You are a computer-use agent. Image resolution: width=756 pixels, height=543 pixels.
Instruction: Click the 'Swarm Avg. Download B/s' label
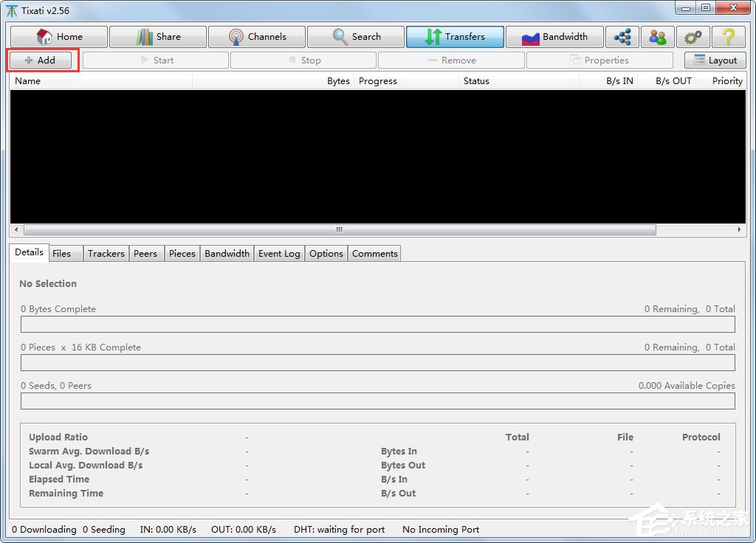pyautogui.click(x=89, y=451)
